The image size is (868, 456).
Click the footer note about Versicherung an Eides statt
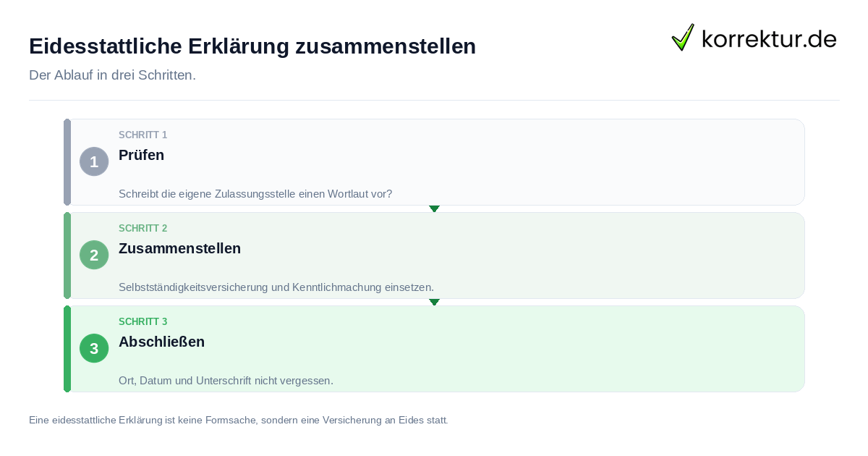click(239, 420)
